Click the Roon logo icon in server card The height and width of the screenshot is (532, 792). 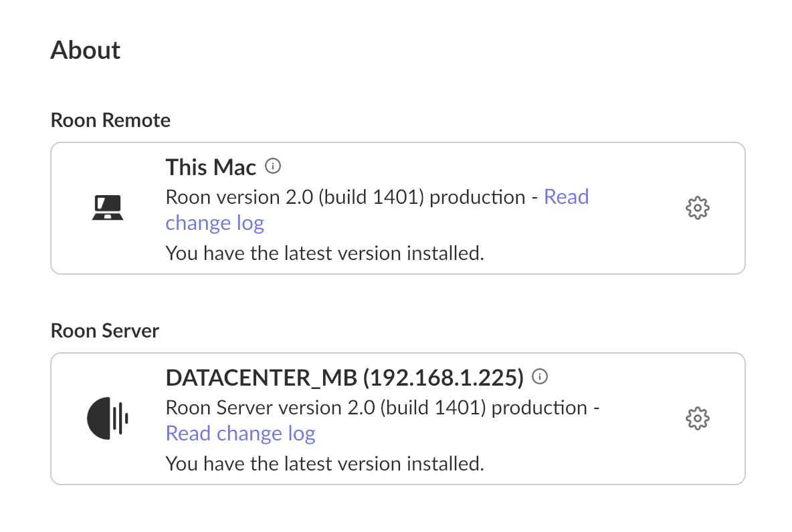107,418
